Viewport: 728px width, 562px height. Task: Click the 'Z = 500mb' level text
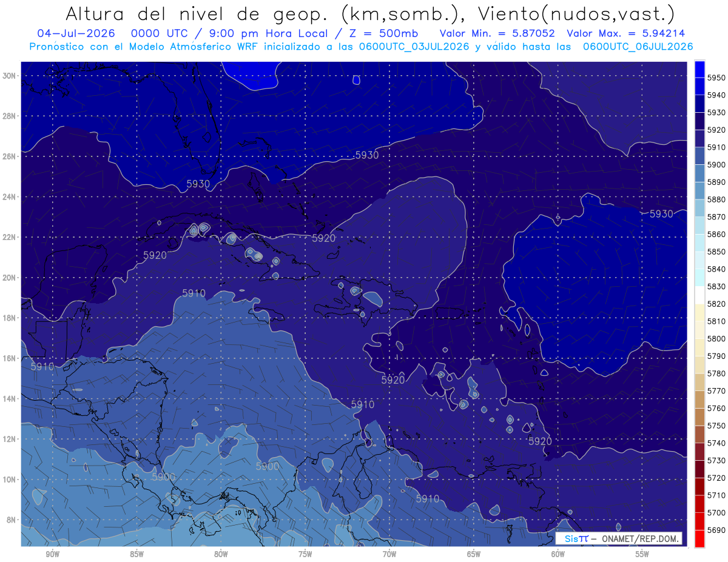tap(383, 33)
